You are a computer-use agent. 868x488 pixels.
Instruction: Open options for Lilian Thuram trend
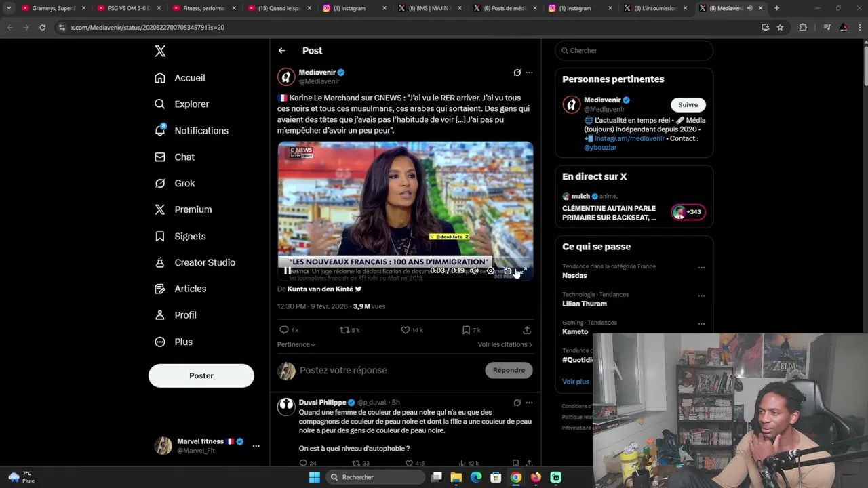(701, 296)
